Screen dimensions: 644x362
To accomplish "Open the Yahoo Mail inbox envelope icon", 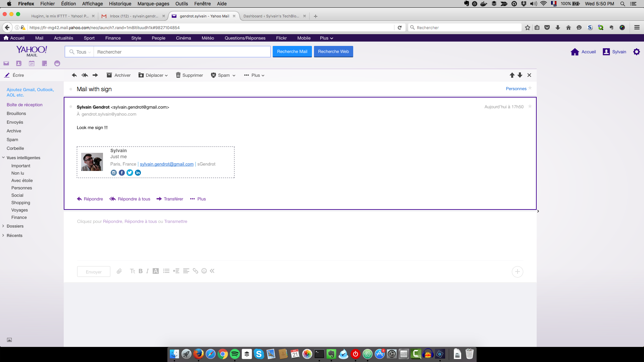I will 6,63.
